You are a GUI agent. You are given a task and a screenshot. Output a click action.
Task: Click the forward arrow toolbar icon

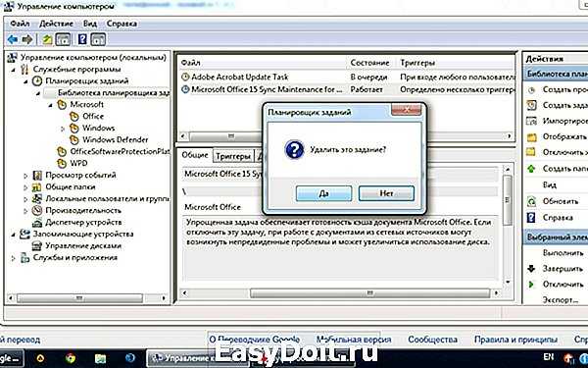click(x=27, y=39)
